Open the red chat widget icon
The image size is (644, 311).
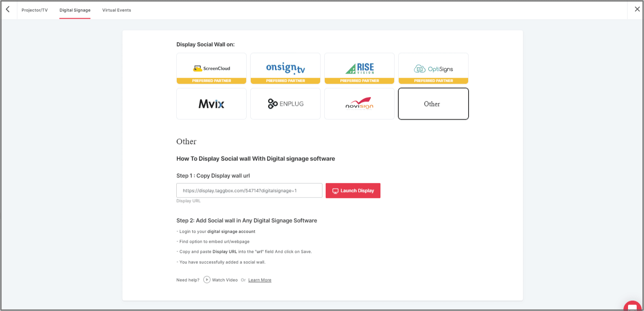(633, 306)
